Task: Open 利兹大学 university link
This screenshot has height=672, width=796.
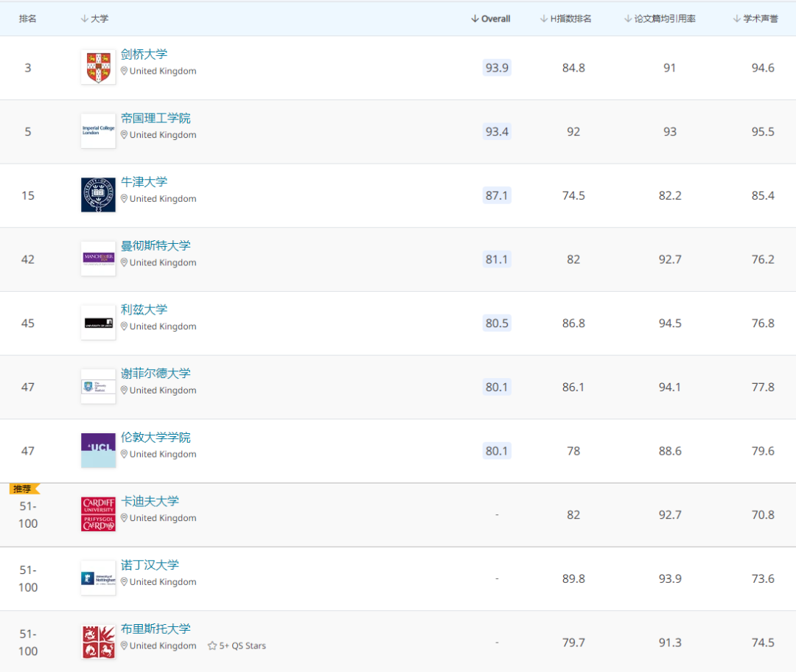Action: (144, 310)
